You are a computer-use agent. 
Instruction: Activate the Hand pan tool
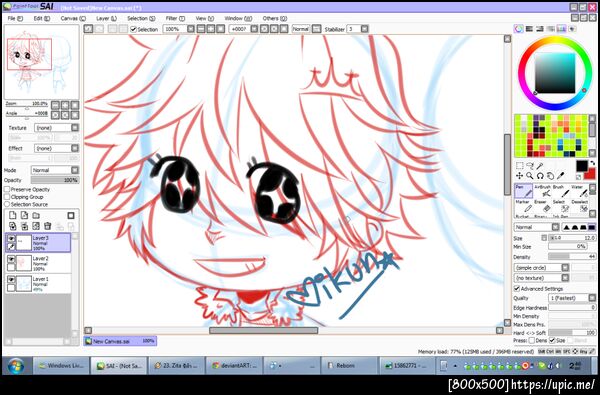point(550,176)
